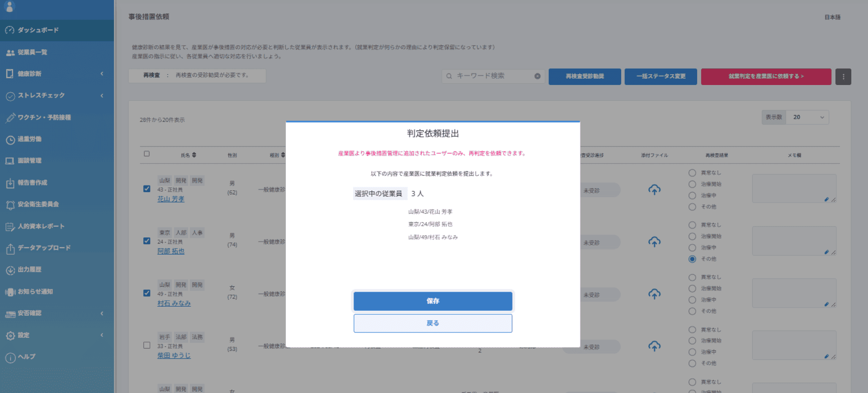Click the お知らせ通知 notification icon
The width and height of the screenshot is (868, 393).
coord(10,292)
